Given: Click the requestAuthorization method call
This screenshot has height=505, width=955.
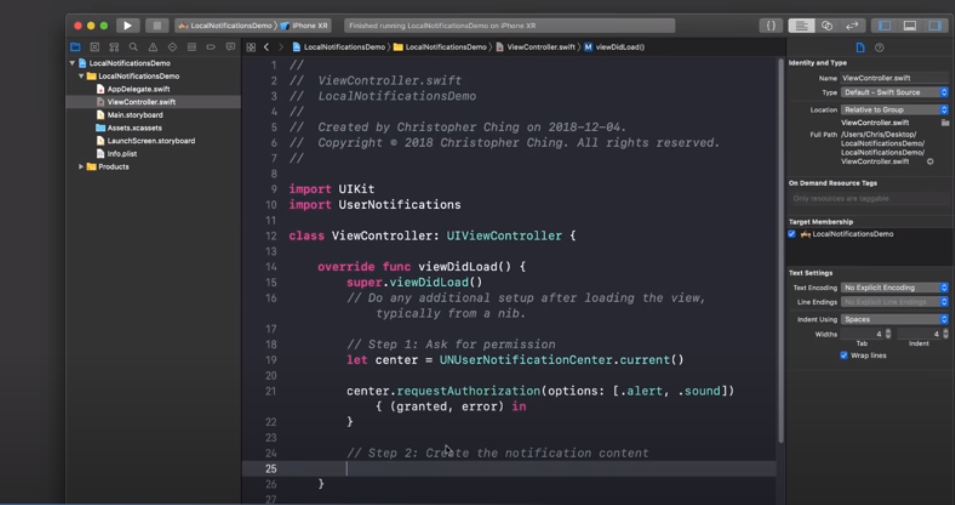Looking at the screenshot, I should pos(468,391).
